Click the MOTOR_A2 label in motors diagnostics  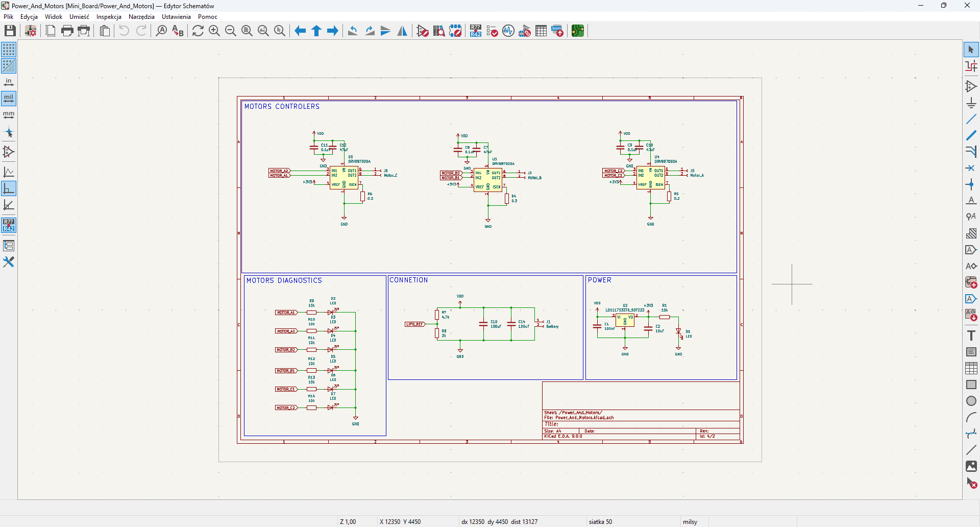pos(286,331)
